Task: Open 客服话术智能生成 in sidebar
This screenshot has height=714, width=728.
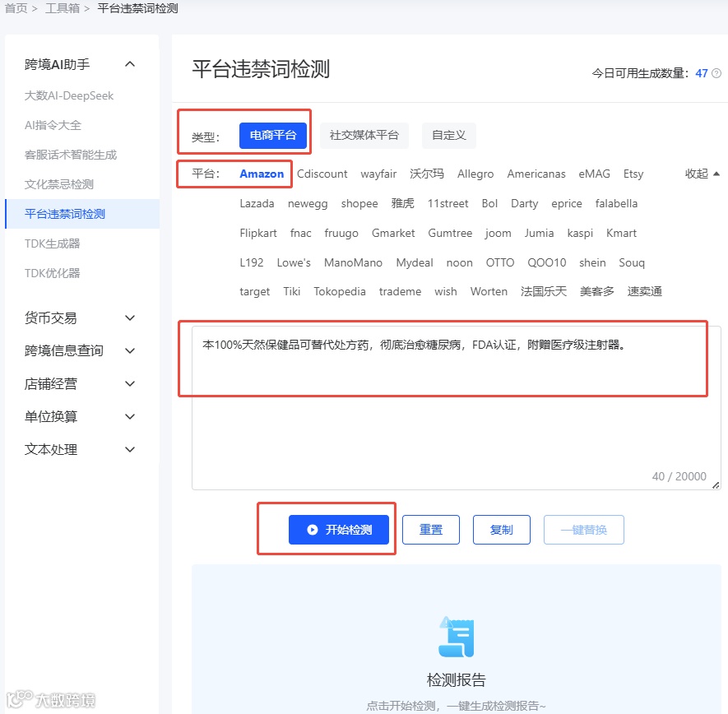Action: click(71, 155)
